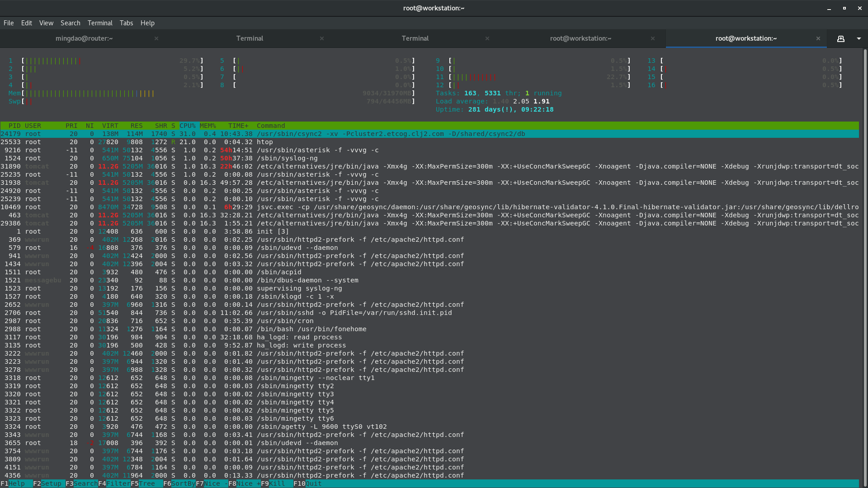
Task: Sort by the CPU% column header
Action: point(188,126)
